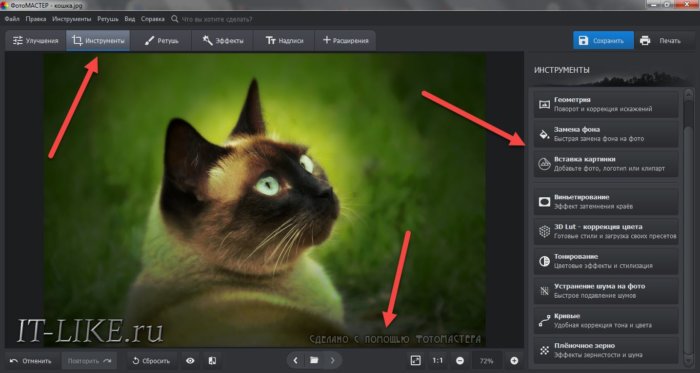This screenshot has height=373, width=700.
Task: Open the Вид menu
Action: (x=129, y=19)
